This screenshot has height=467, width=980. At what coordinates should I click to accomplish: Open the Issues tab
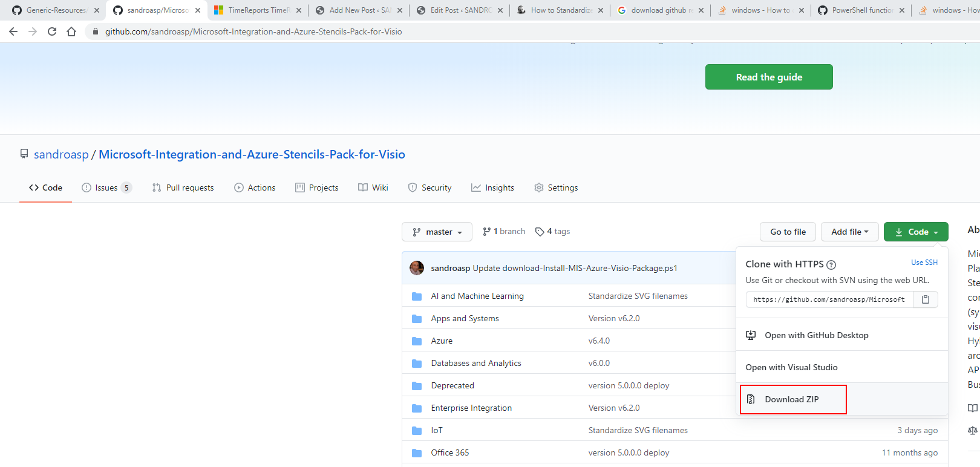(x=106, y=188)
